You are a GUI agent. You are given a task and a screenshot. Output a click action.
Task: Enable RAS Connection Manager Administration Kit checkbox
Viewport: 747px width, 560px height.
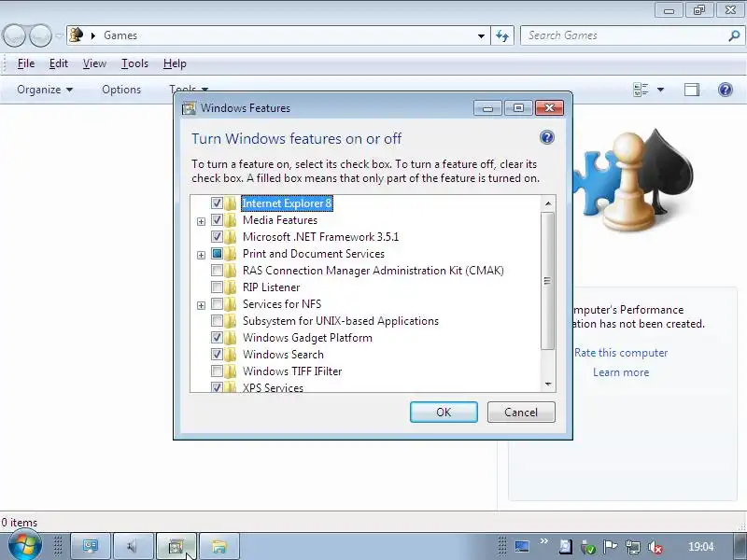click(217, 271)
